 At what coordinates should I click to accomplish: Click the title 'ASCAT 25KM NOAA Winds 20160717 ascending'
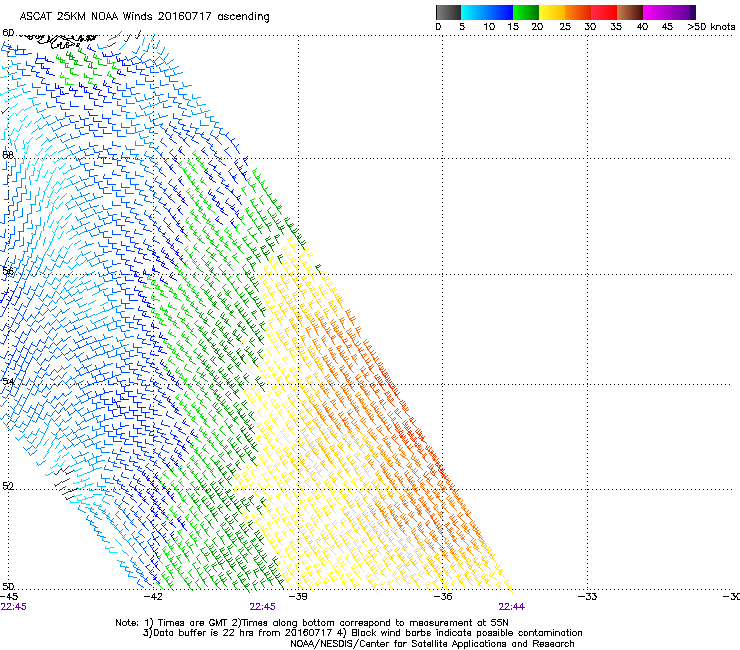(x=144, y=17)
